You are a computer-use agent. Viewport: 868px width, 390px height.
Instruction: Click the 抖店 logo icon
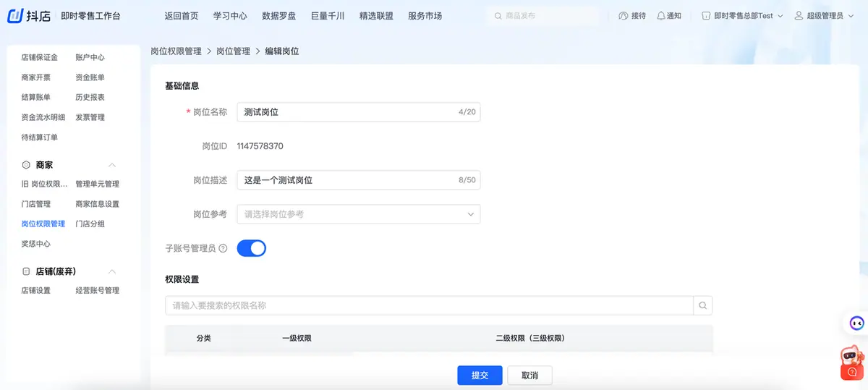16,15
